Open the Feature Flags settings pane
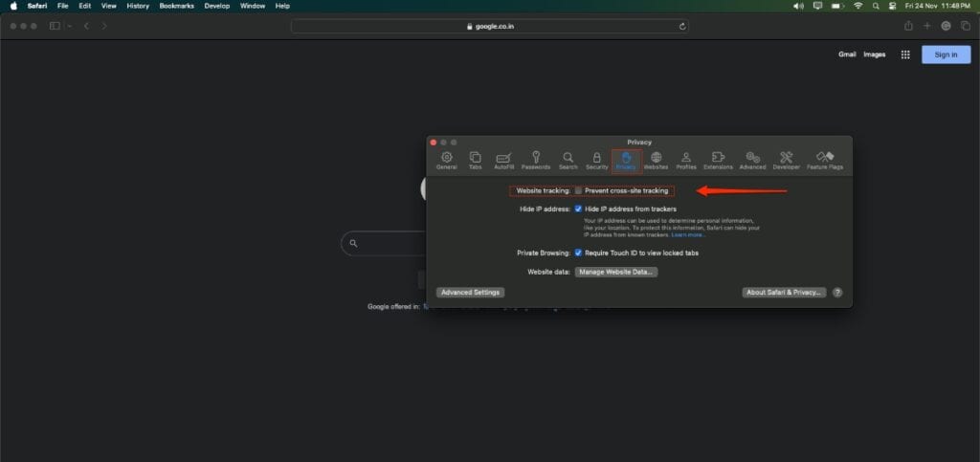The image size is (980, 462). pyautogui.click(x=824, y=161)
